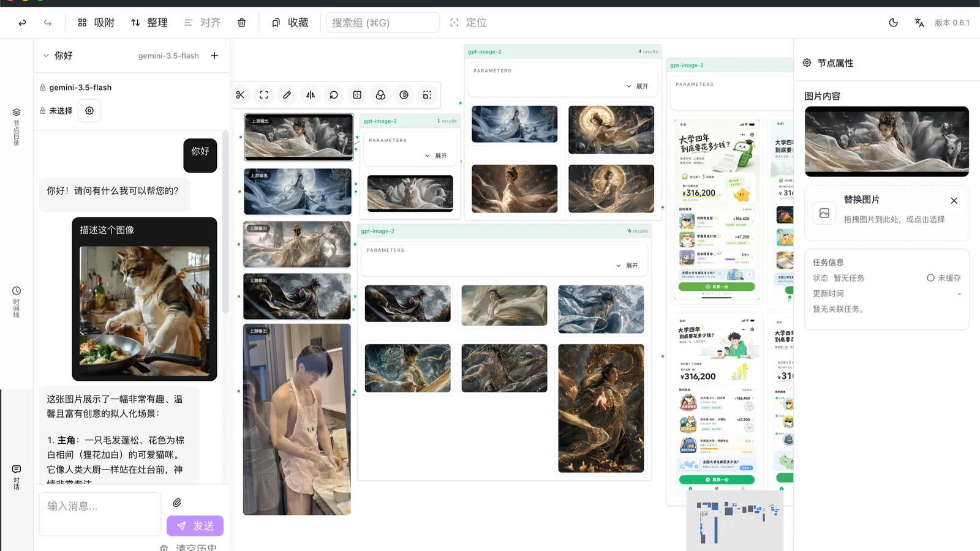Viewport: 980px width, 551px height.
Task: Switch to the 节点目录 sidebar tab
Action: pyautogui.click(x=17, y=127)
